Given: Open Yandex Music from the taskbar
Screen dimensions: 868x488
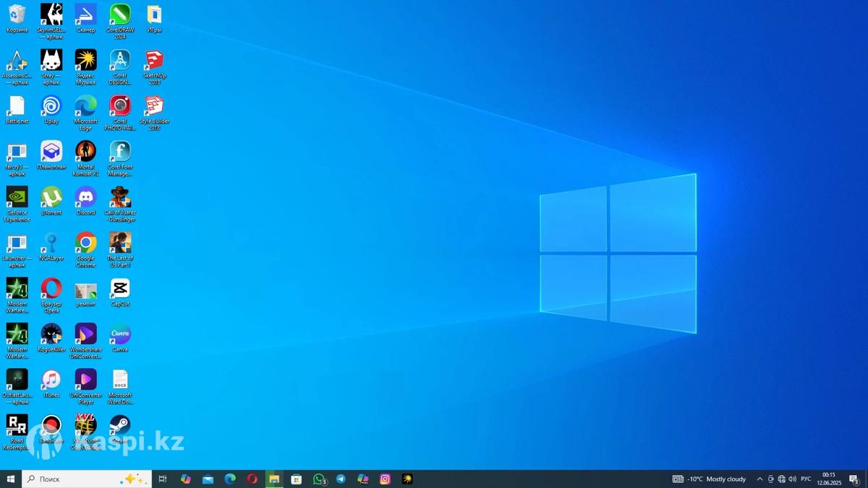Looking at the screenshot, I should [407, 479].
